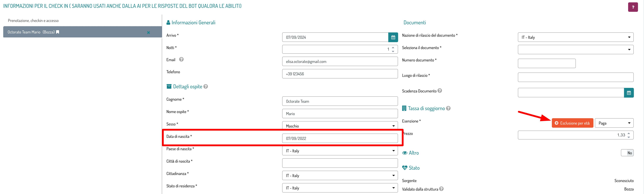Click the help icon beside Tassa di soggiorno
Viewport: 644px width, 194px height.
click(448, 108)
